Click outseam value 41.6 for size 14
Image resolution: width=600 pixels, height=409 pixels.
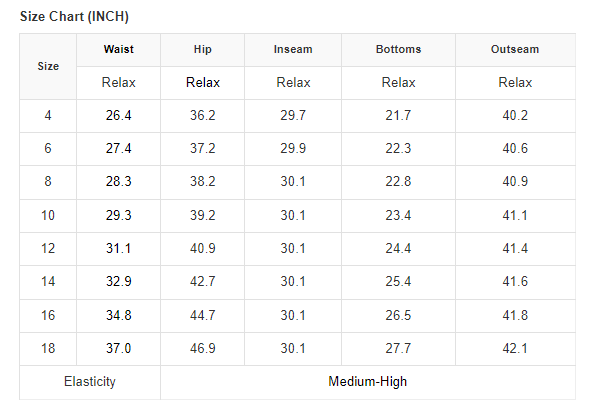[515, 282]
